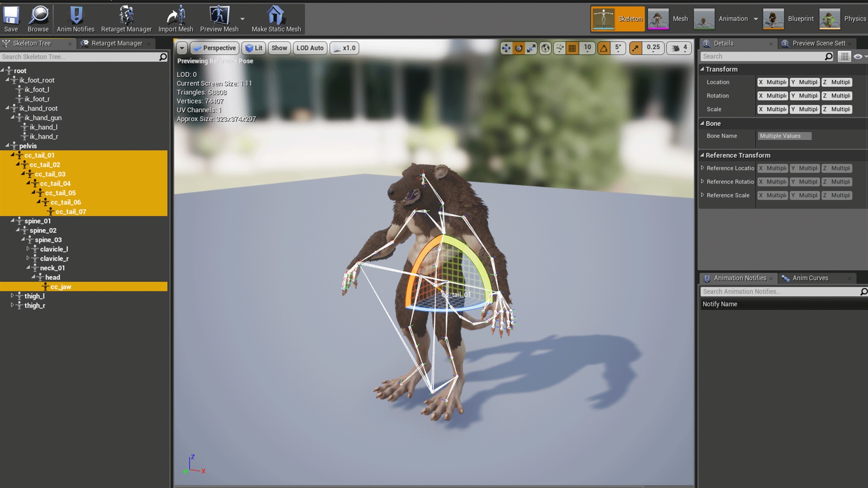Adjust the camera speed value of 4
This screenshot has width=868, height=488.
684,48
